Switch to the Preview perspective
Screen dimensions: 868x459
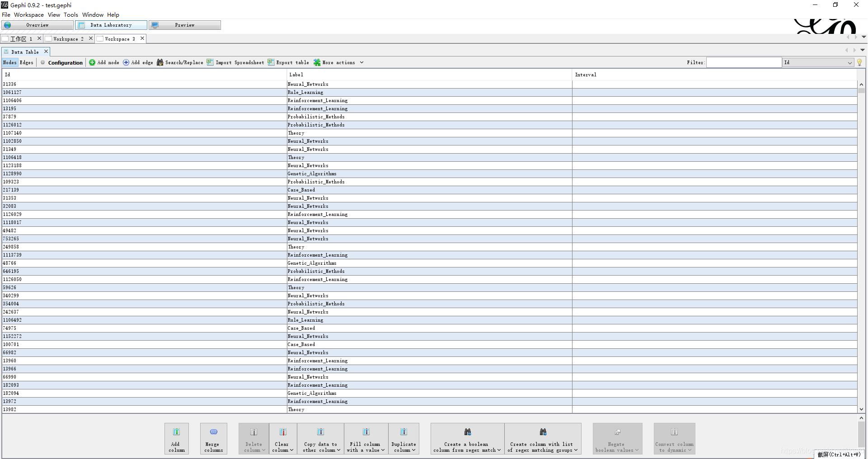click(185, 25)
